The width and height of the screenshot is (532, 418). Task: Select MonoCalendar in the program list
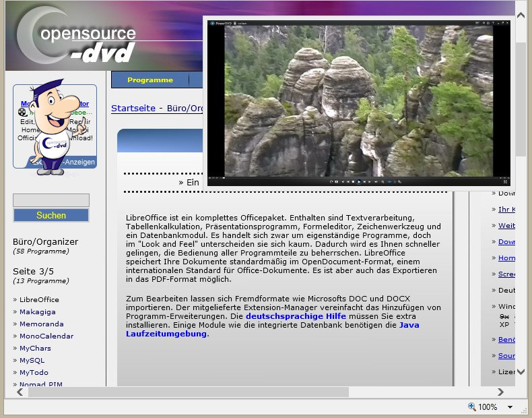click(46, 336)
